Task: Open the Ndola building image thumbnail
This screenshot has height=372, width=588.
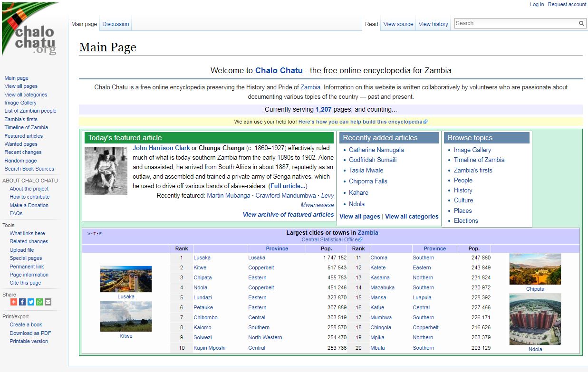Action: coord(535,319)
